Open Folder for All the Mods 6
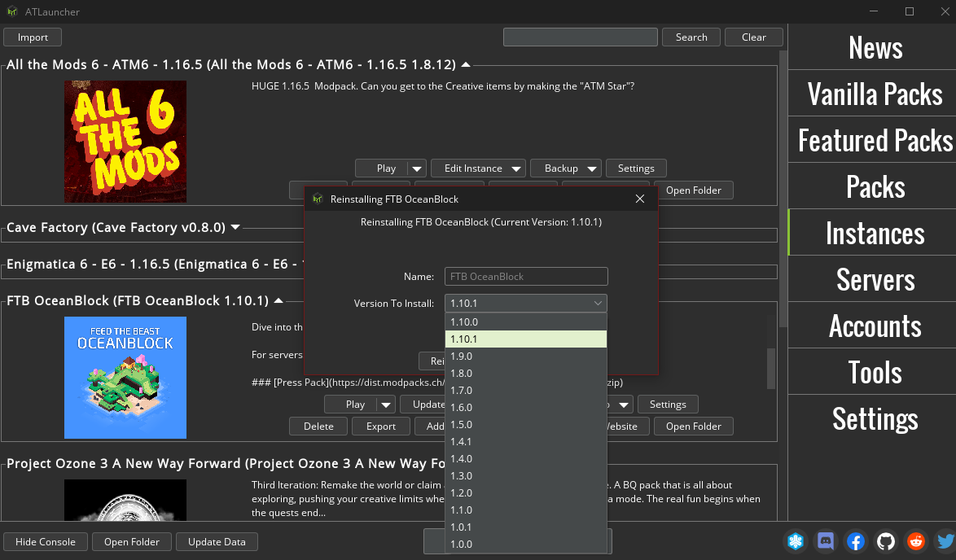The width and height of the screenshot is (956, 560). 693,190
